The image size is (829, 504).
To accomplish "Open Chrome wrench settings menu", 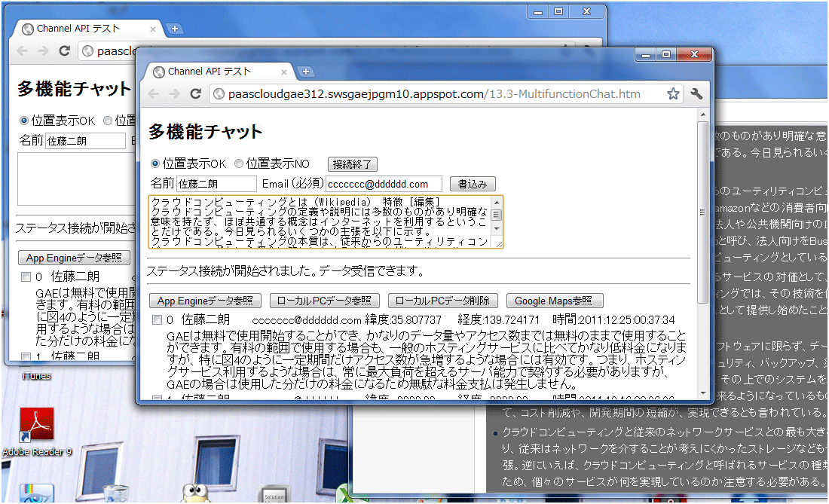I will [x=696, y=94].
